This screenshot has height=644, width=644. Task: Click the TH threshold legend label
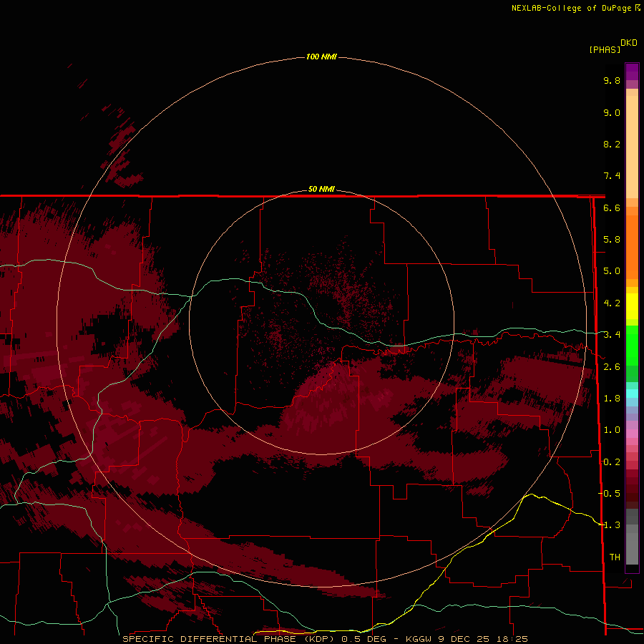[615, 557]
